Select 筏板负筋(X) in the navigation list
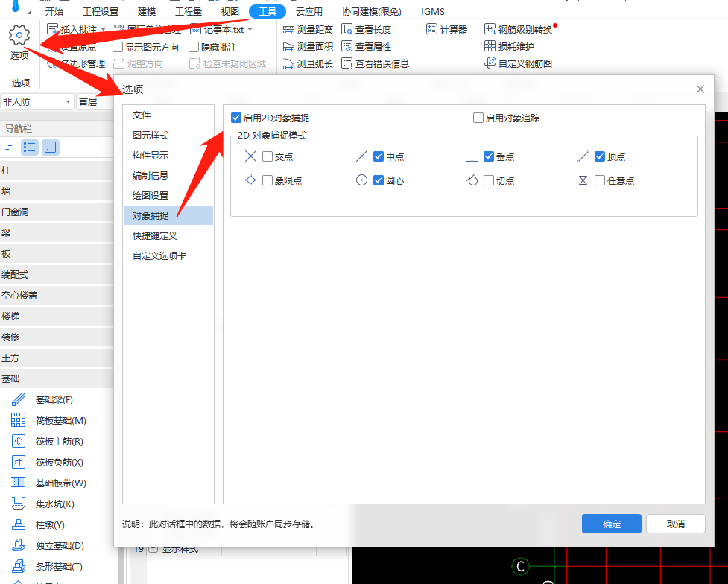The width and height of the screenshot is (728, 584). pyautogui.click(x=47, y=463)
